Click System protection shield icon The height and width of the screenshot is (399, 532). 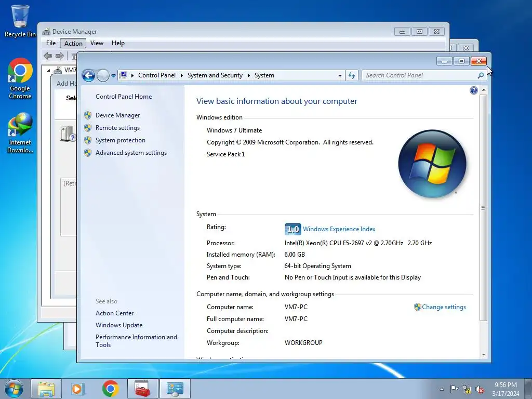pyautogui.click(x=88, y=140)
